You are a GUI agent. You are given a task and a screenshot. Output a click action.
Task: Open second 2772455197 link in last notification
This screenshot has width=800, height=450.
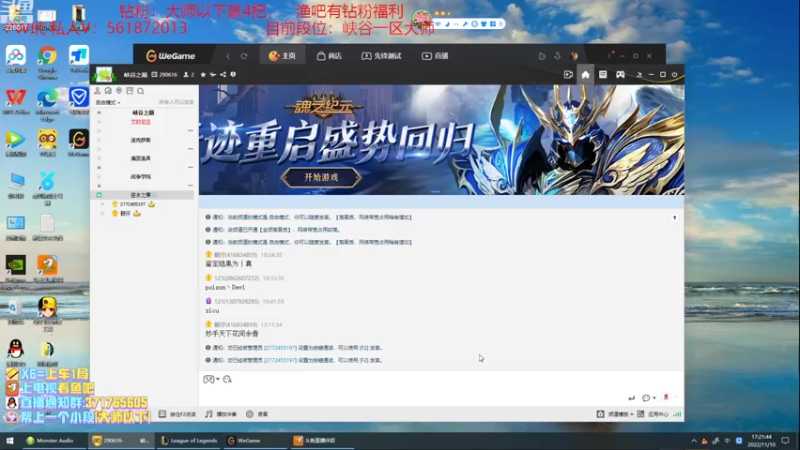pos(280,360)
